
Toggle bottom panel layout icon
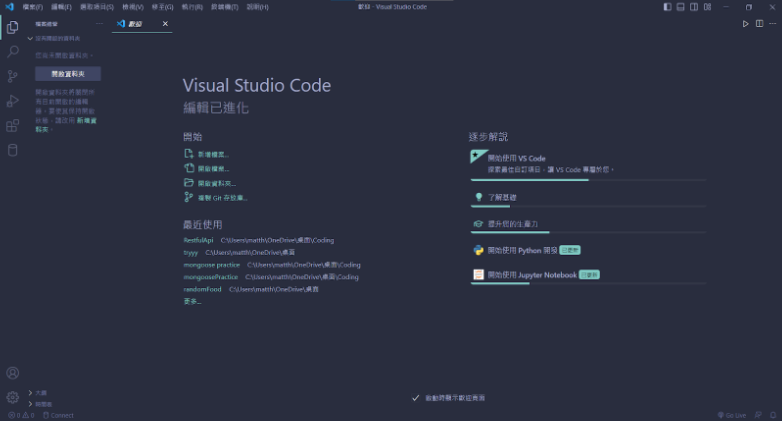[681, 7]
